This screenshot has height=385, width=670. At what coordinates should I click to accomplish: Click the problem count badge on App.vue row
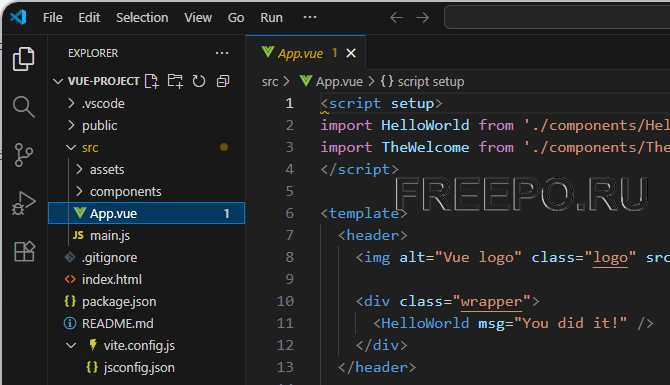click(x=226, y=213)
